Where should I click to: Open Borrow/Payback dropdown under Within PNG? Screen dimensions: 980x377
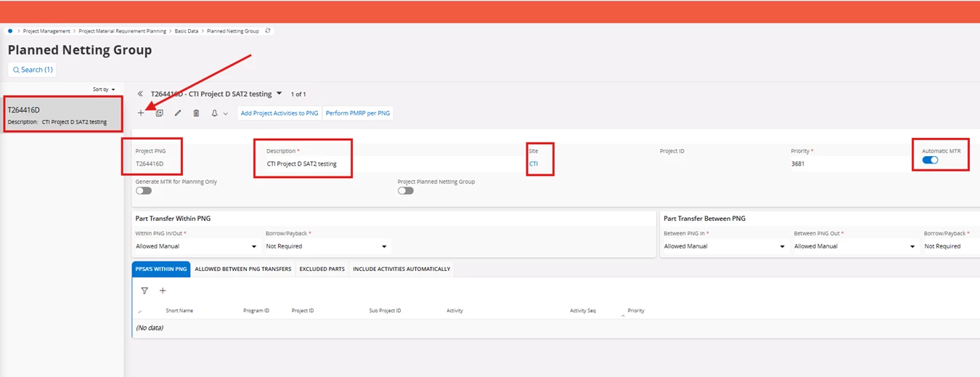coord(327,246)
